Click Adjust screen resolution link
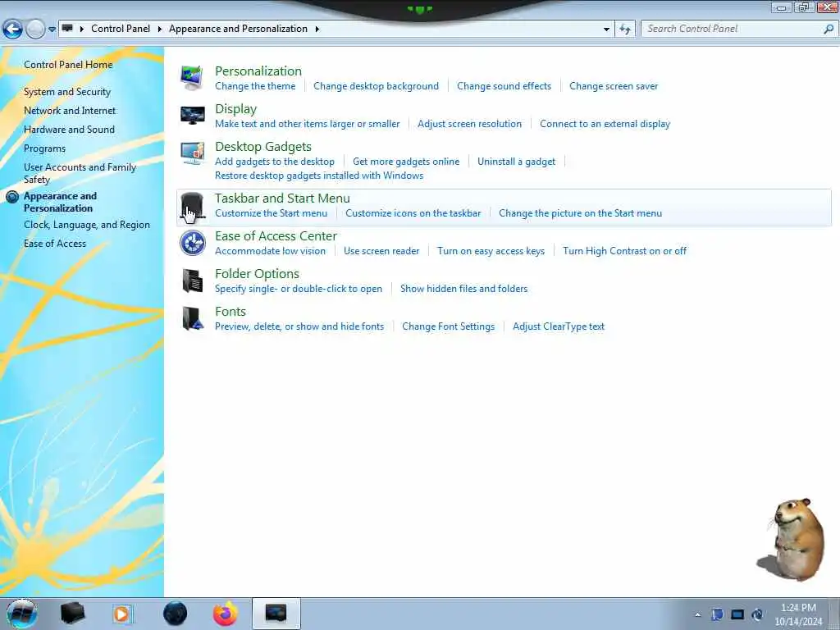The height and width of the screenshot is (630, 840). [470, 125]
